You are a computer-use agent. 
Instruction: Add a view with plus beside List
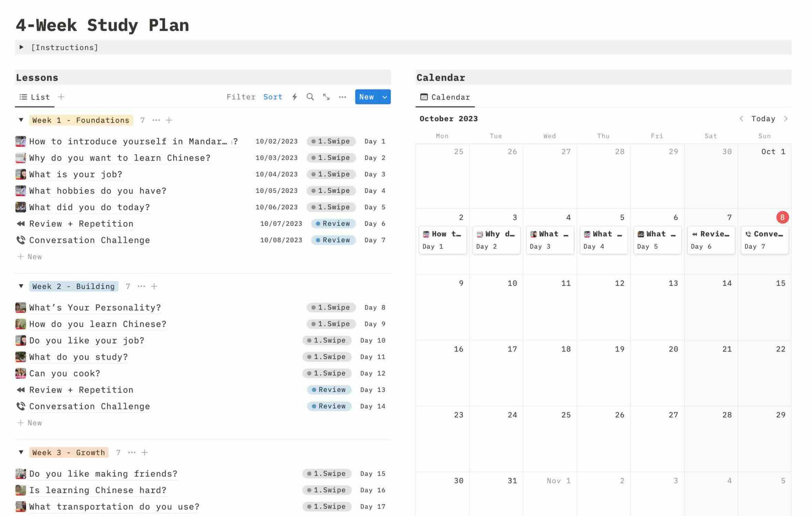[x=61, y=97]
